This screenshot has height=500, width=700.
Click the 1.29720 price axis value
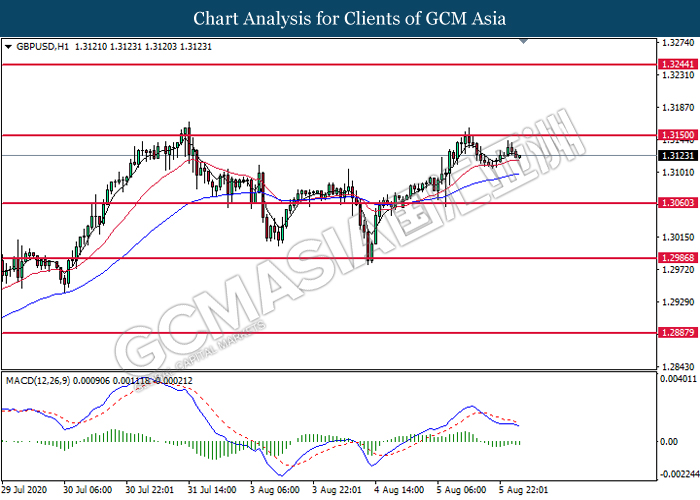coord(678,270)
